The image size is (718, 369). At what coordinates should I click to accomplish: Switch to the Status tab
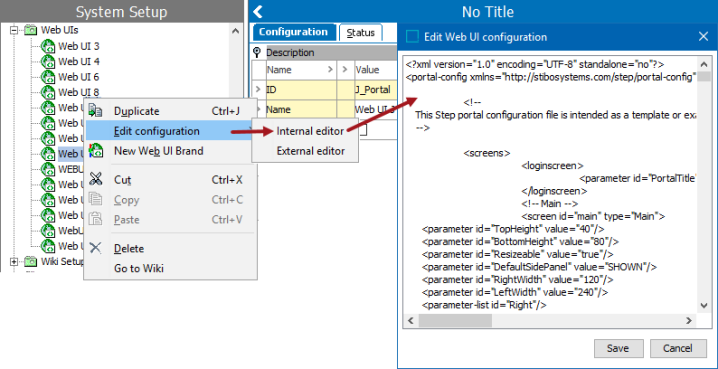point(361,33)
